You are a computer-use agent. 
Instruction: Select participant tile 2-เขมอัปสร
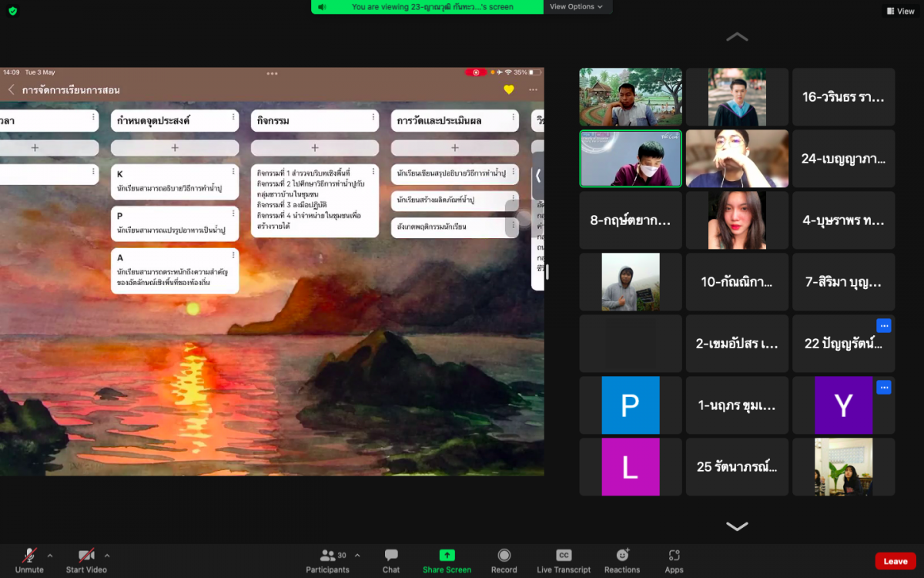737,344
